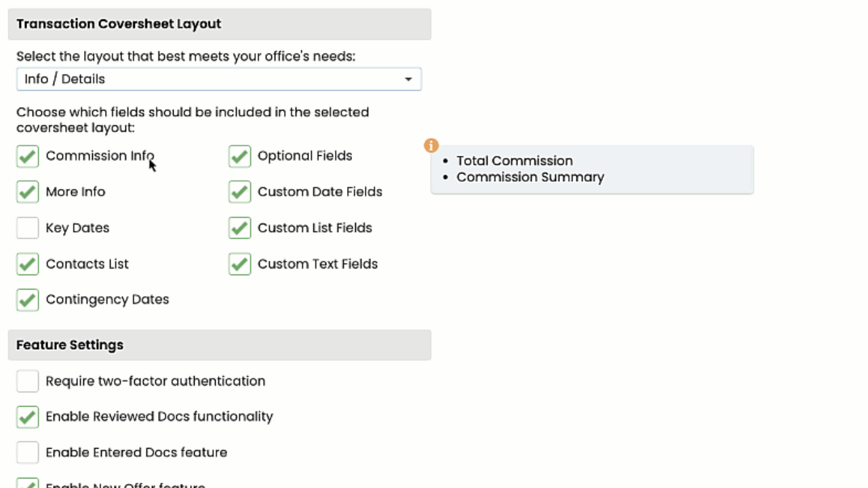868x488 pixels.
Task: Click the layout dropdown arrow
Action: (x=408, y=79)
